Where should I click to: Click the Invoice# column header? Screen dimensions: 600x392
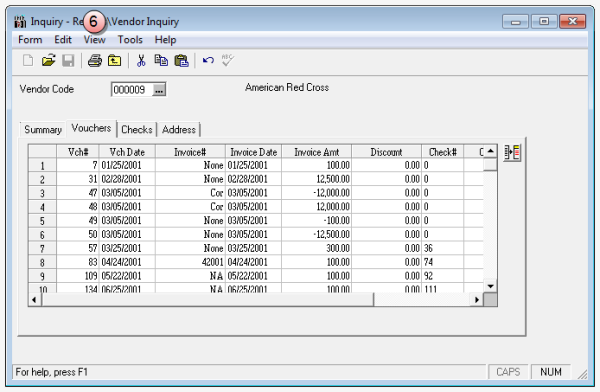190,152
